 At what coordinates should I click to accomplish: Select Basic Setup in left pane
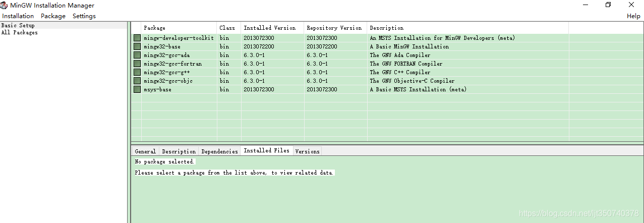coord(18,25)
